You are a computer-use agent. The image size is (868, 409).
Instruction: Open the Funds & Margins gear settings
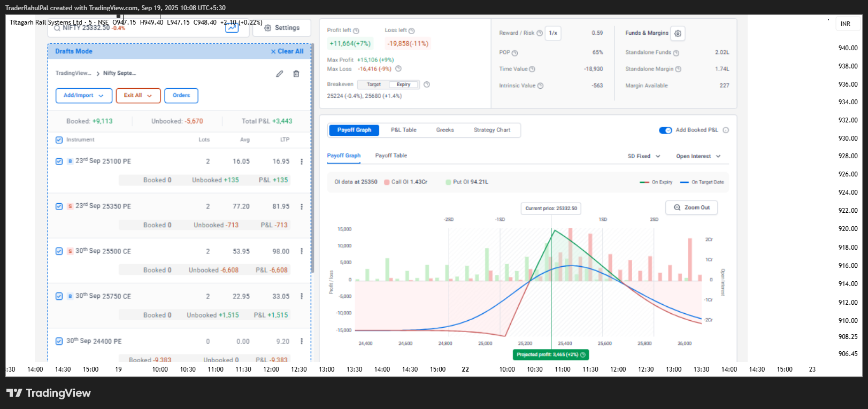coord(678,33)
